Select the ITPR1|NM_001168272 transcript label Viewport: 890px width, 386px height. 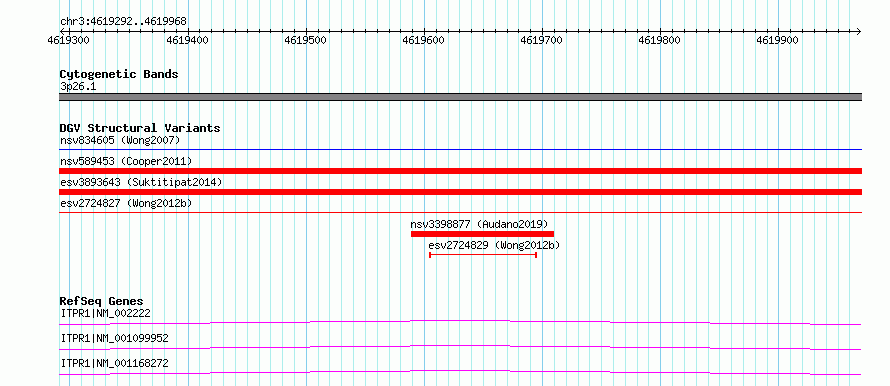click(x=114, y=363)
